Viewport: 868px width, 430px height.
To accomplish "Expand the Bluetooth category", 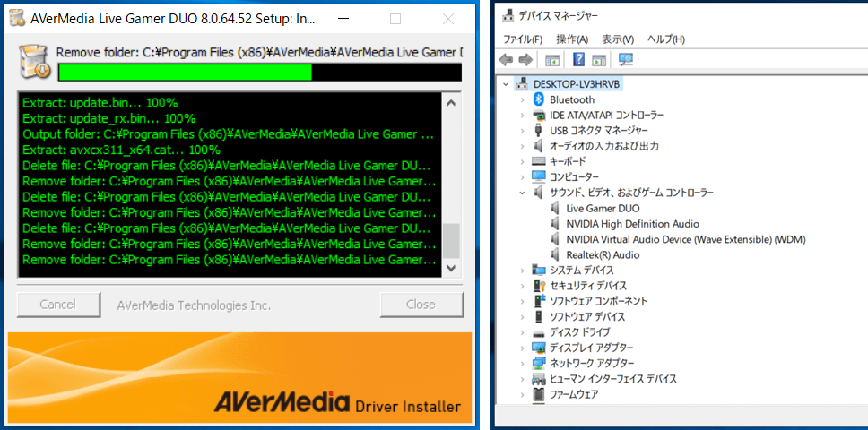I will [x=522, y=99].
